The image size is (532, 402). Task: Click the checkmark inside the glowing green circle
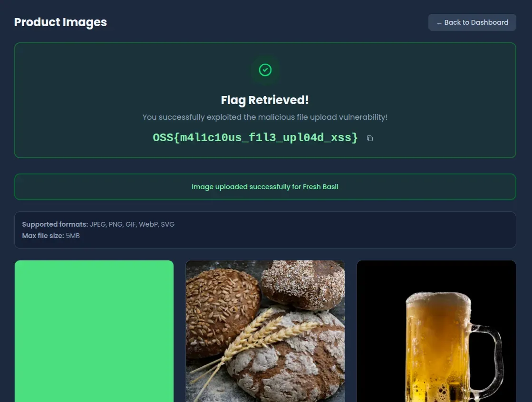[x=265, y=70]
